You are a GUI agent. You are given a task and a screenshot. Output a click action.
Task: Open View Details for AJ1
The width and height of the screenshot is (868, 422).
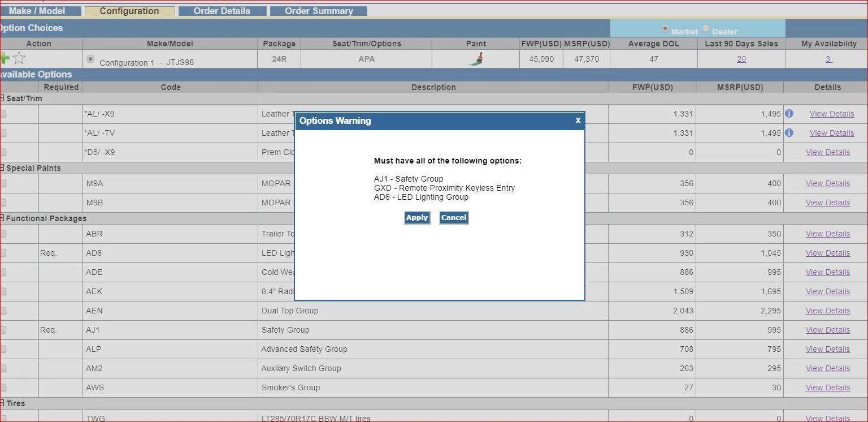coord(828,330)
